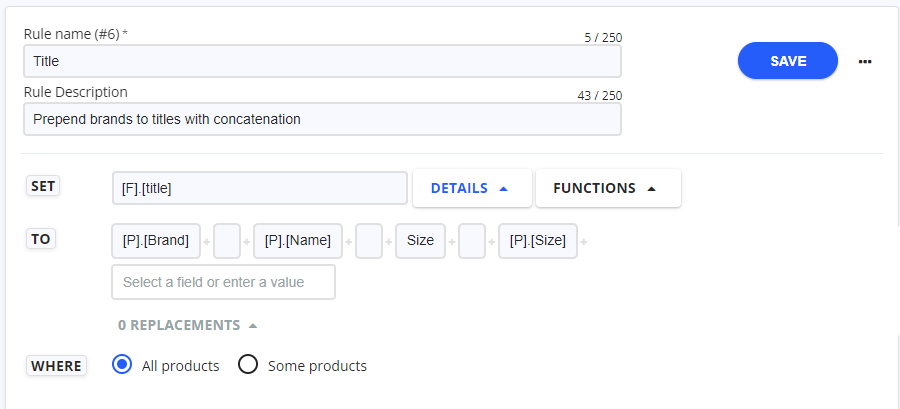Open the three-dot more options menu
Image resolution: width=900 pixels, height=409 pixels.
click(x=865, y=61)
